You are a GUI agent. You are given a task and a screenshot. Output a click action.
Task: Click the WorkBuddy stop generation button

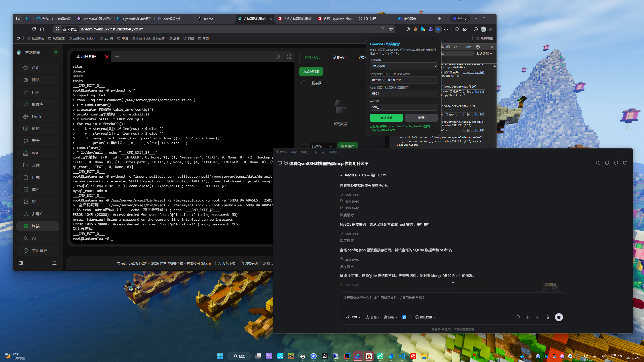(559, 317)
